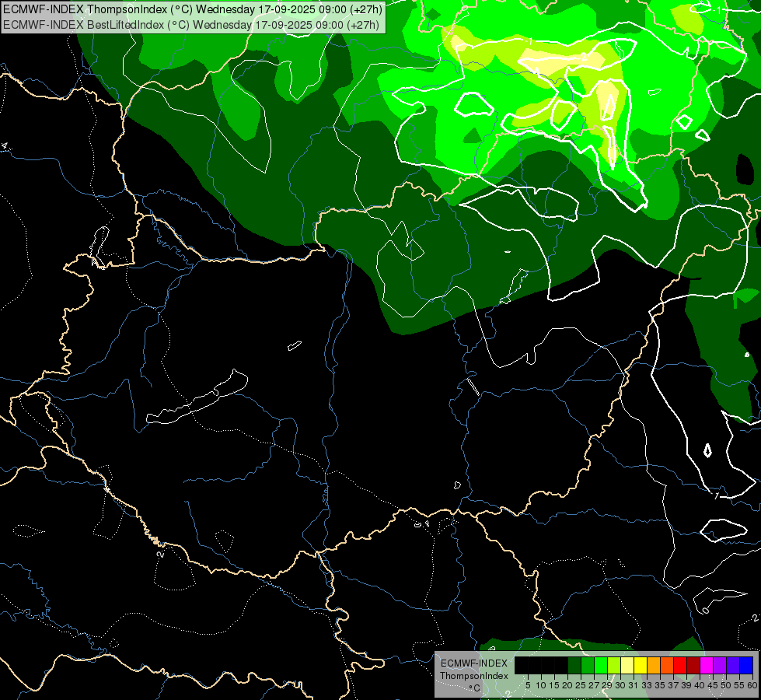The image size is (761, 700).
Task: Click the legend scale value 15
Action: pos(554,685)
